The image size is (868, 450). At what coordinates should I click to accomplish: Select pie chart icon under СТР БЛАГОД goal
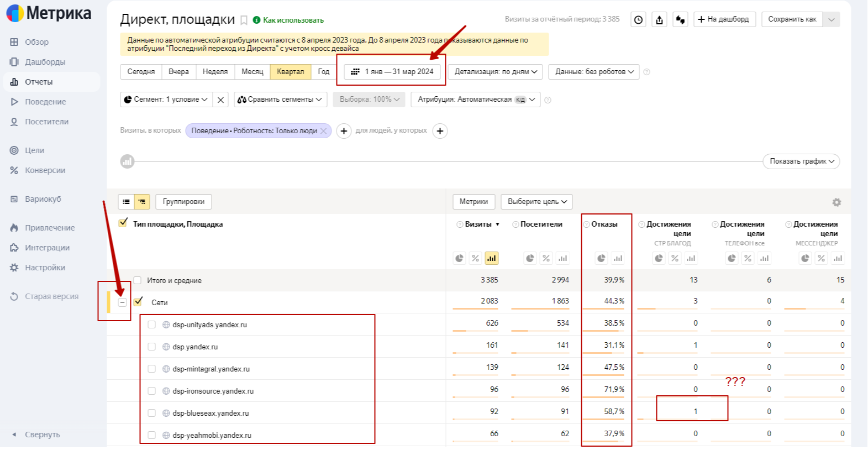point(659,258)
